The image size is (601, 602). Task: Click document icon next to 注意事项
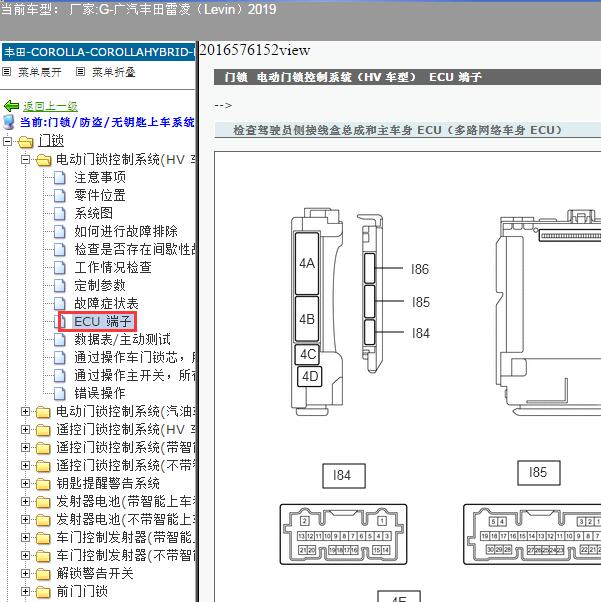point(60,178)
